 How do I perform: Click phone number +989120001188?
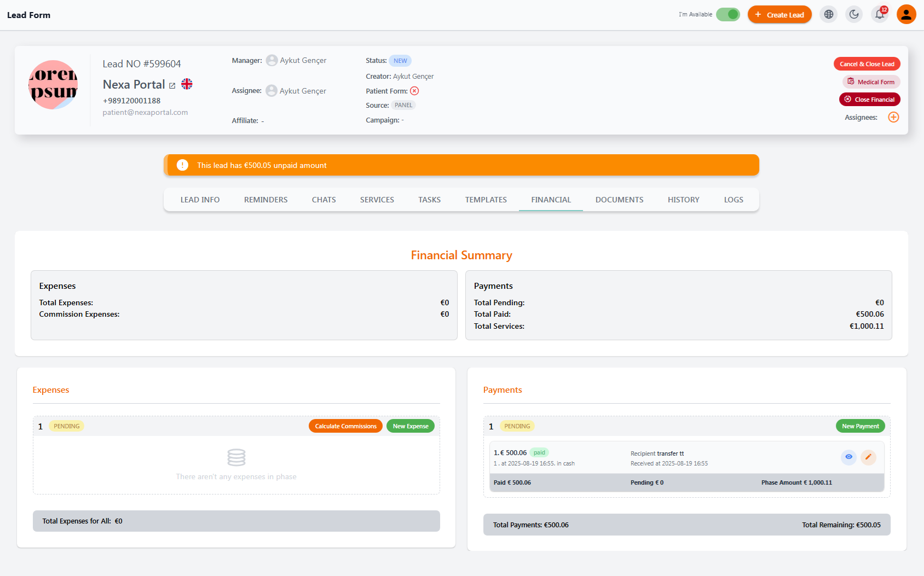pyautogui.click(x=131, y=101)
